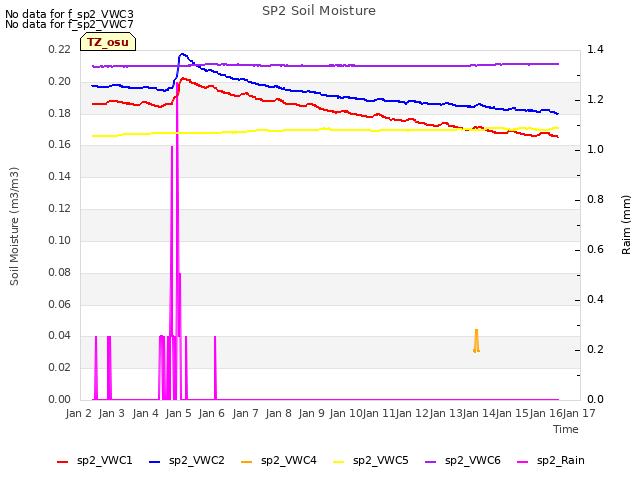Click the yellow sp2_VWC5 legend swatch
640x480 pixels.
coord(338,462)
